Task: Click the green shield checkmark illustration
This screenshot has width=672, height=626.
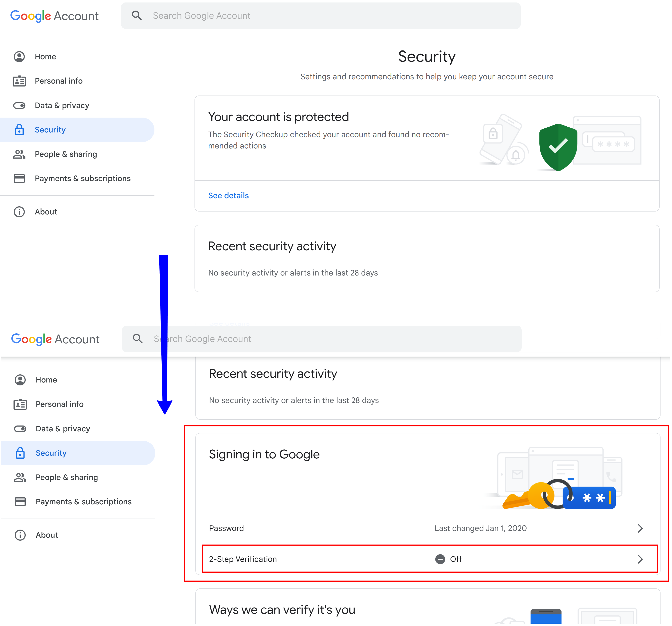Action: 558,147
